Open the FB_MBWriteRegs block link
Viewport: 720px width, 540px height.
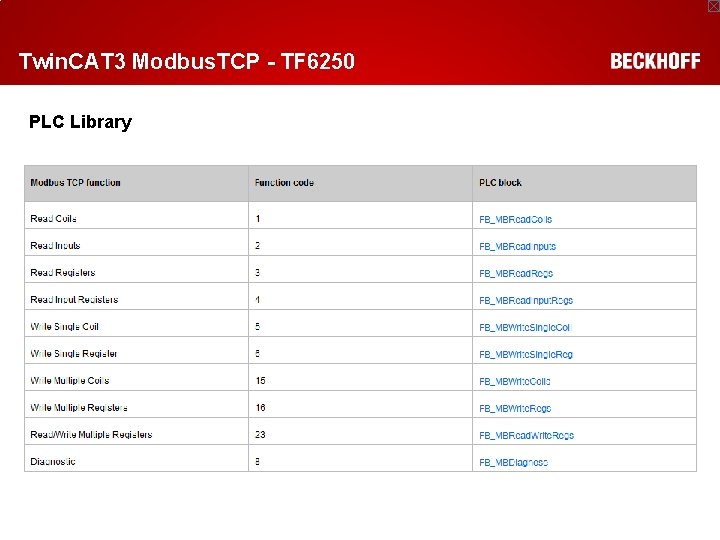coord(515,409)
